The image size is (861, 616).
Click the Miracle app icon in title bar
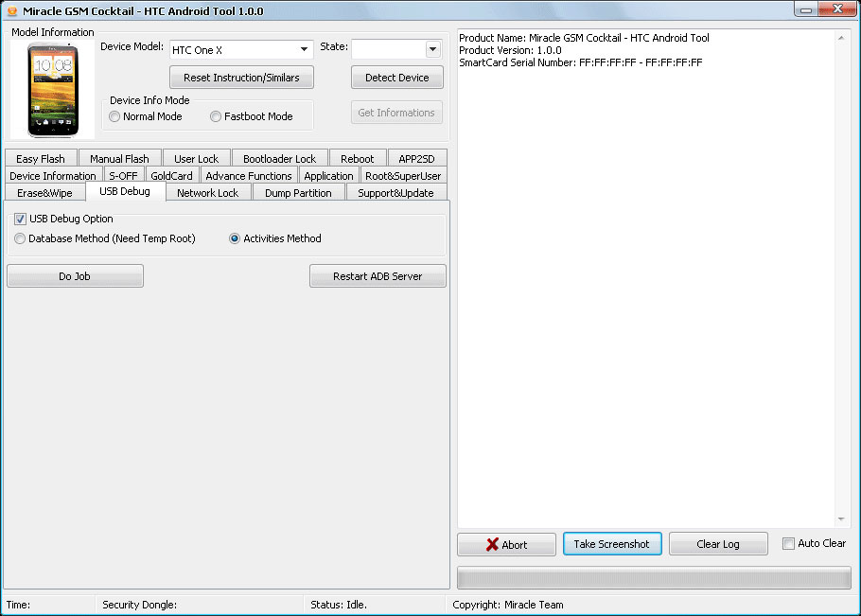pyautogui.click(x=11, y=11)
